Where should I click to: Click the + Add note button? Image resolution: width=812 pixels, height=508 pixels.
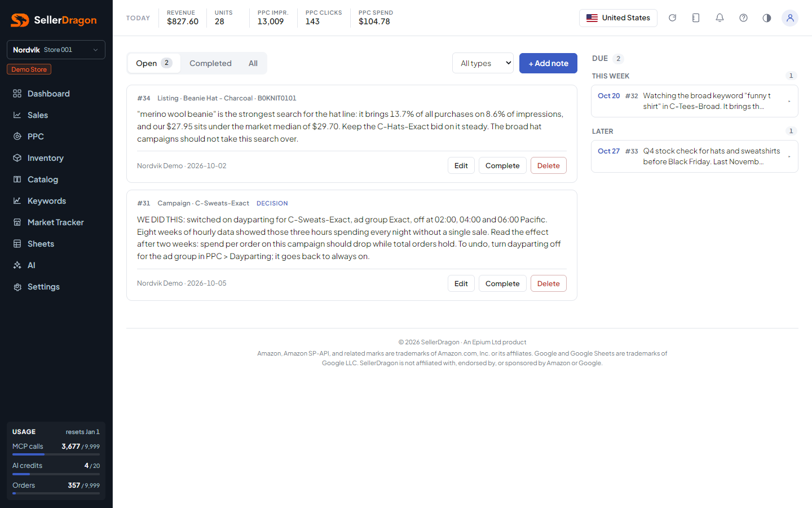(548, 63)
